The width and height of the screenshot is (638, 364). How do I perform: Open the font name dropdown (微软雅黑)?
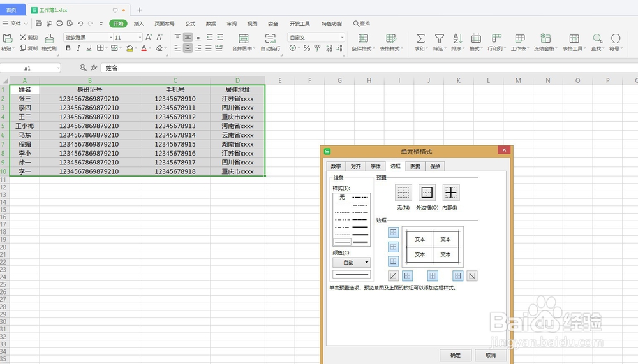pos(110,38)
